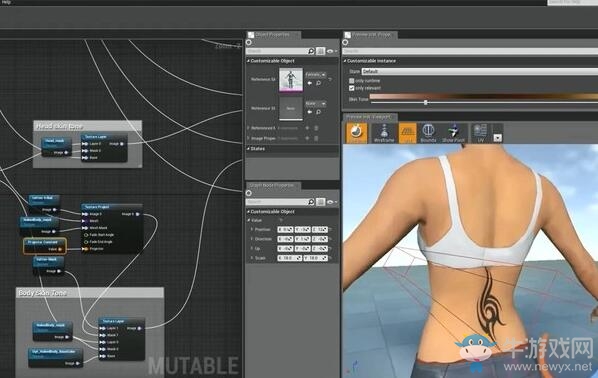This screenshot has width=598, height=378.
Task: Click property matrix icon in Graph Node Properties
Action: 321,202
